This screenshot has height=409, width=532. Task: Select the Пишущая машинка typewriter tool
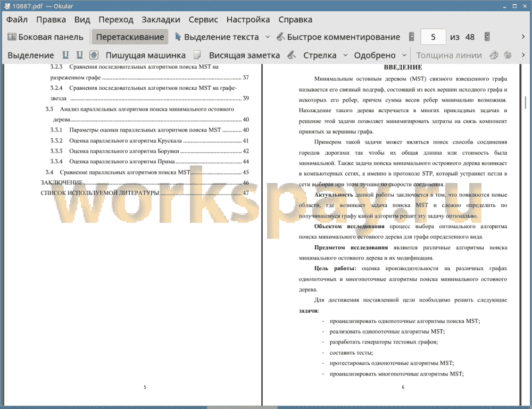coord(146,55)
